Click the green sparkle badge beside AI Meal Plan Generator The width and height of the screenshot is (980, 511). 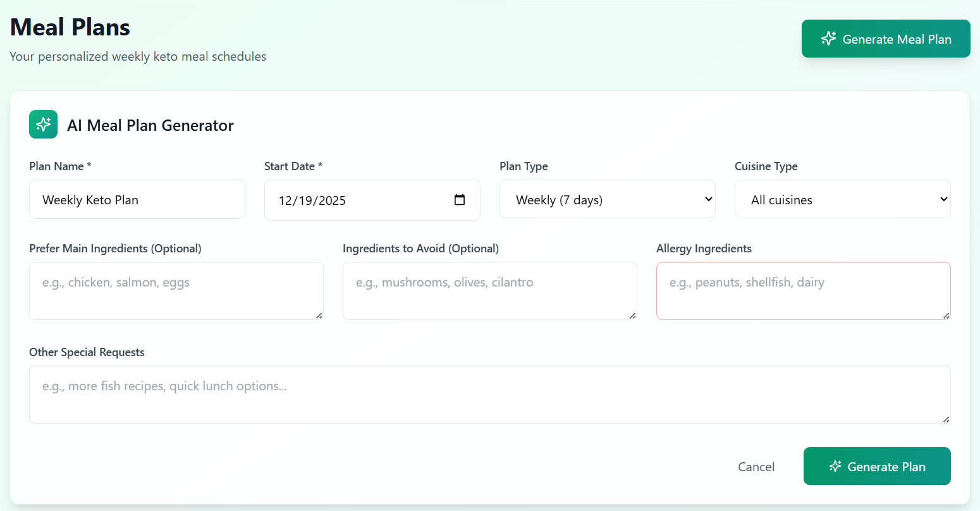(x=43, y=125)
